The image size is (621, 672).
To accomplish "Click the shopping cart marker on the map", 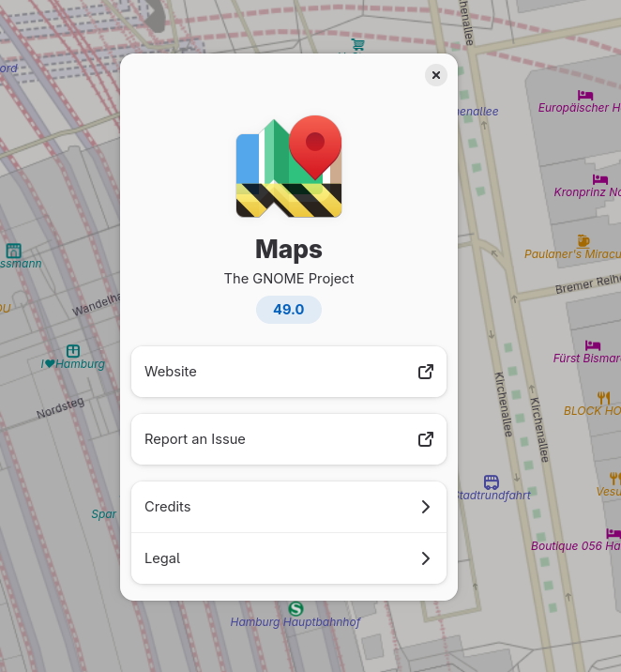I will point(357,44).
